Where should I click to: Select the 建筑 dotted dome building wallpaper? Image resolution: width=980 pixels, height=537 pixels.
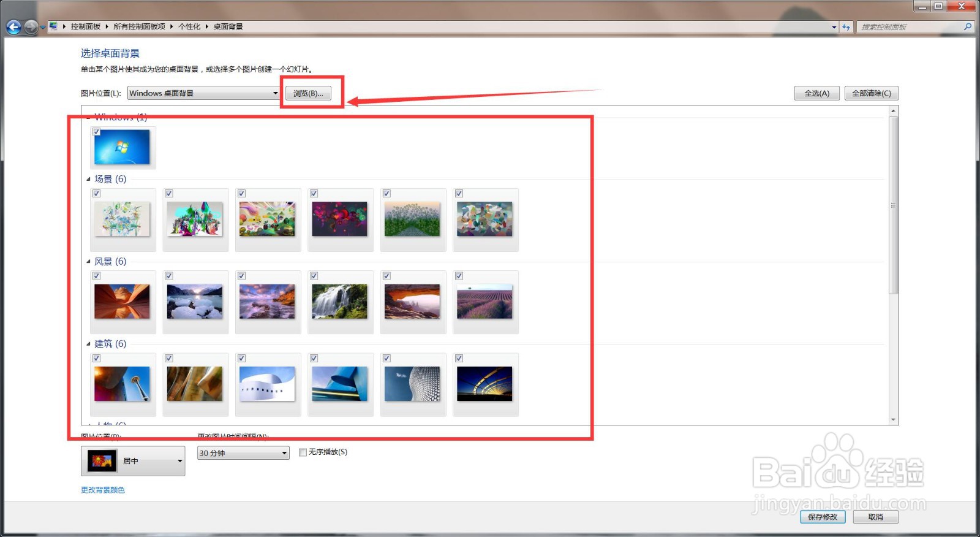(x=412, y=384)
